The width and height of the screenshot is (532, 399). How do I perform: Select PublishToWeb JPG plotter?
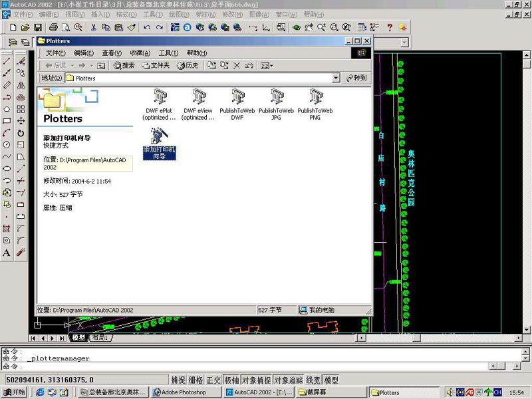[276, 104]
